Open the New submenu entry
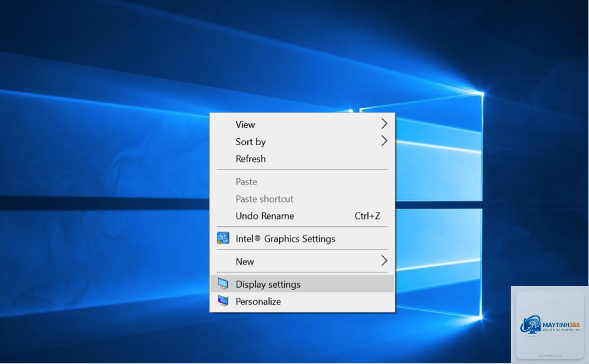This screenshot has width=589, height=364. pos(302,261)
